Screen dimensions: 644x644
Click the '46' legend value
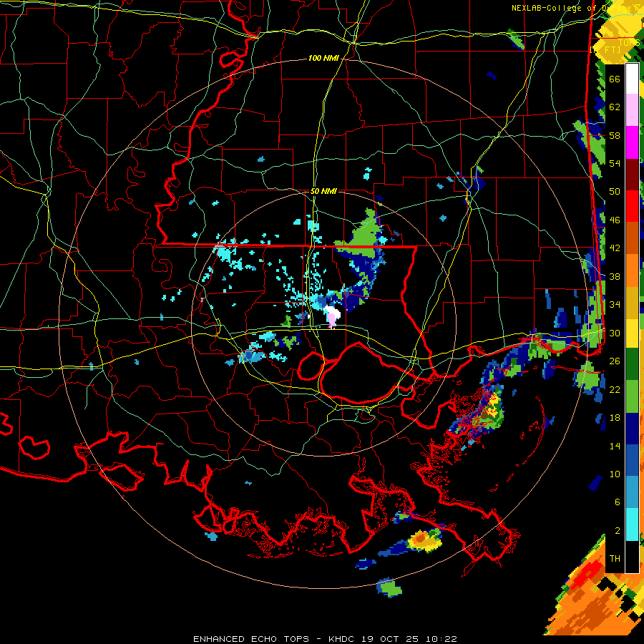pyautogui.click(x=615, y=220)
